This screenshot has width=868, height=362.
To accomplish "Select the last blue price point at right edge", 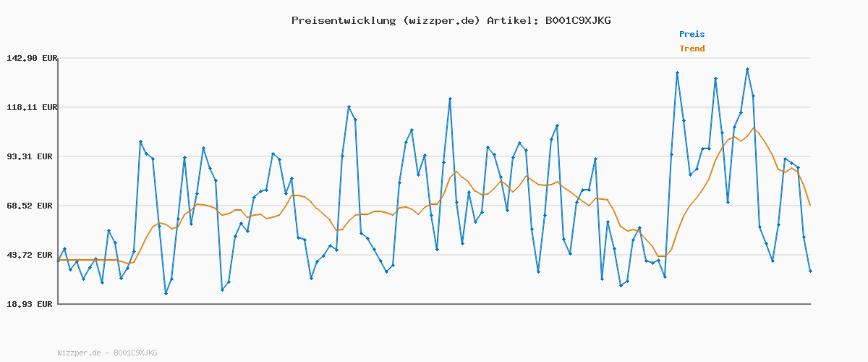I will [810, 271].
